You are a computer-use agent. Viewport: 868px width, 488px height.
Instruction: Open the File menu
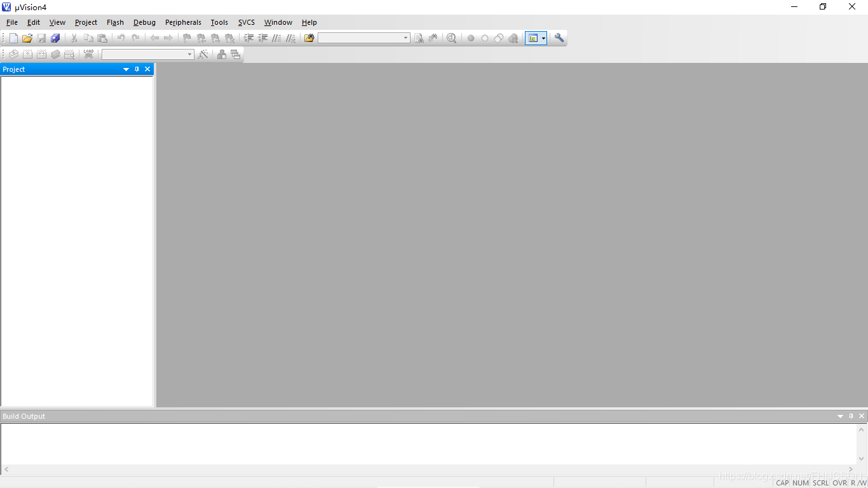[x=12, y=22]
